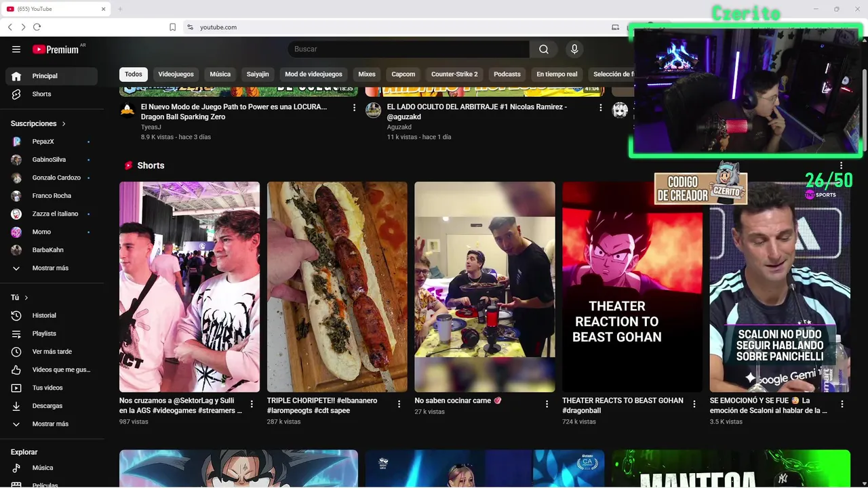Viewport: 868px width, 488px height.
Task: Open new browser tab with plus
Action: (x=120, y=9)
